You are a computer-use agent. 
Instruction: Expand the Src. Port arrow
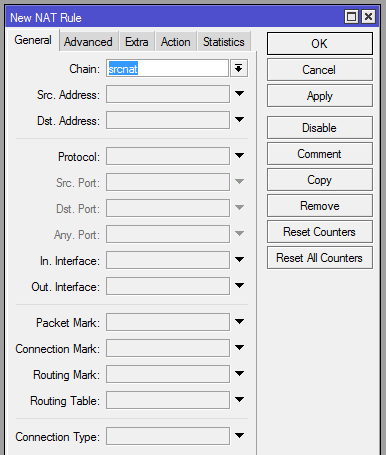239,182
